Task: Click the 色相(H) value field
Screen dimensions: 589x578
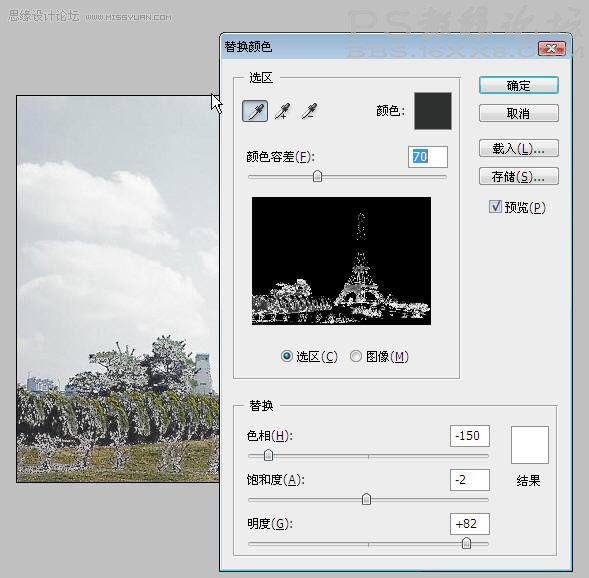Action: click(x=470, y=436)
